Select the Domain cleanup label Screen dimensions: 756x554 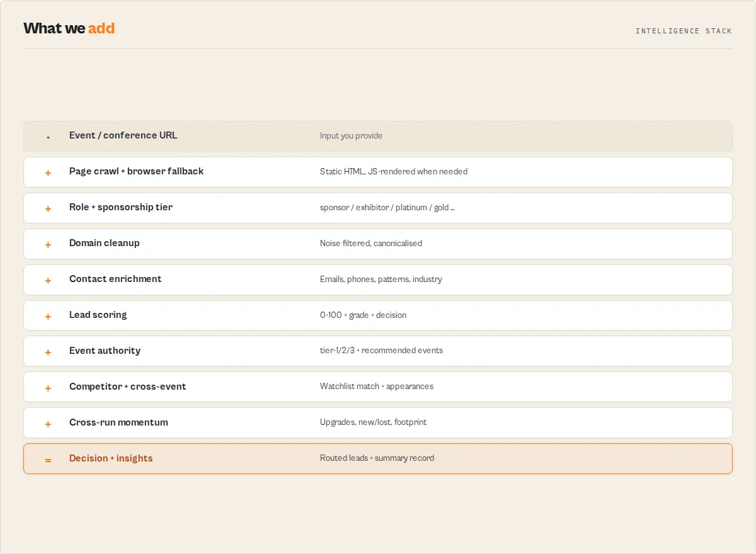pos(105,243)
